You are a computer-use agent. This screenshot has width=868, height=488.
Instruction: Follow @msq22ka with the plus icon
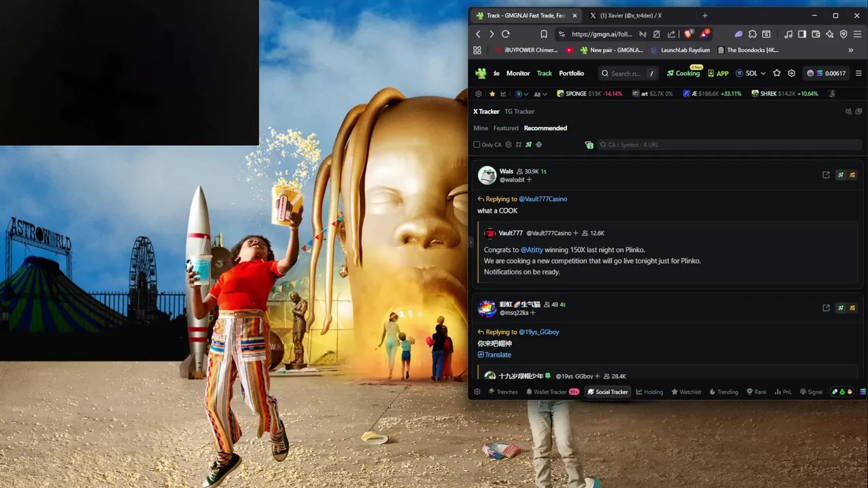tap(533, 312)
